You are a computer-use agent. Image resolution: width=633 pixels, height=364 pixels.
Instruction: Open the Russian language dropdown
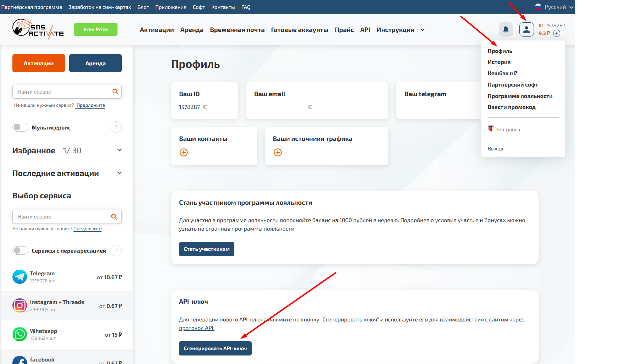point(555,7)
